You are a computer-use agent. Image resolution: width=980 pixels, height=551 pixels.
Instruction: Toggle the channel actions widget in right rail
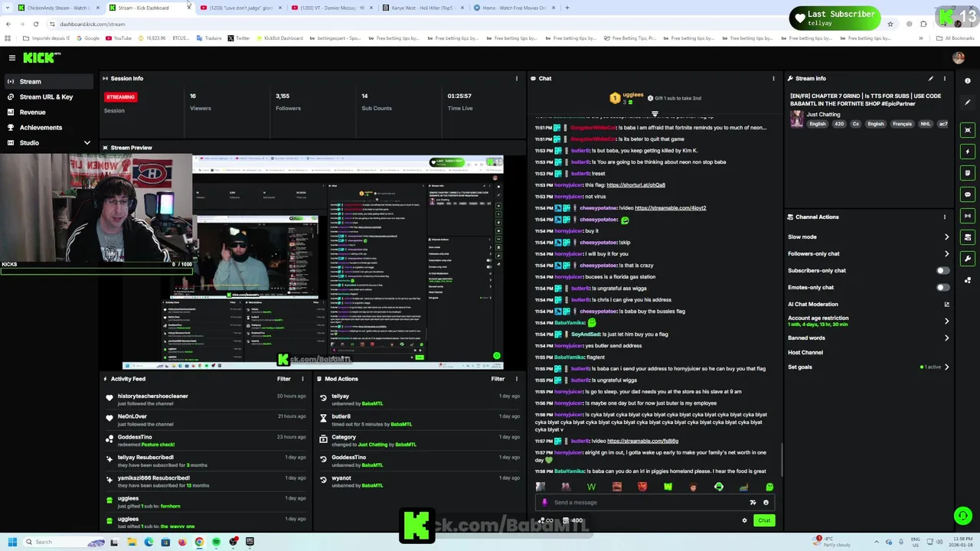968,237
